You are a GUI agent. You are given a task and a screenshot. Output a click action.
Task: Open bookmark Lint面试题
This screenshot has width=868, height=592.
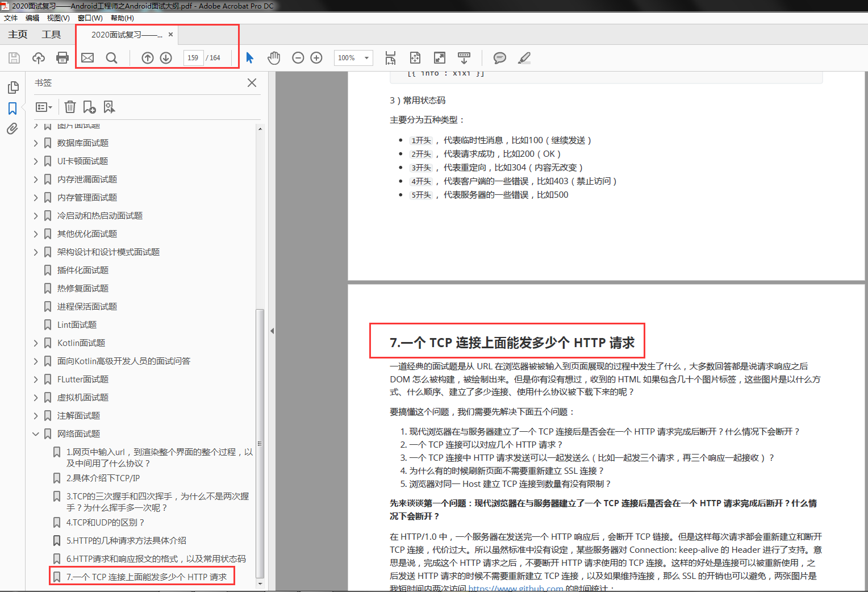[x=77, y=325]
